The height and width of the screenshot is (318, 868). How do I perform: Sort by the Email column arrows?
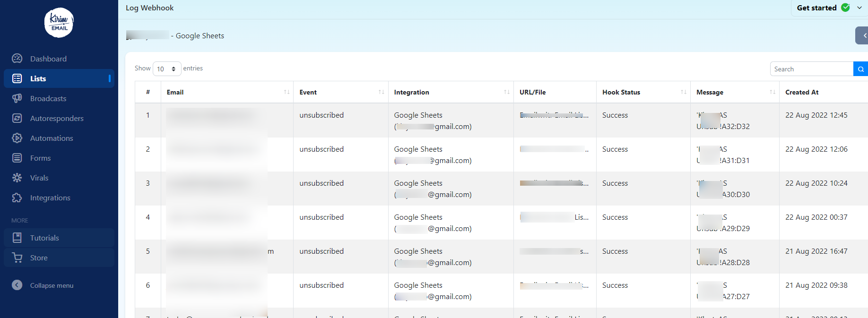pyautogui.click(x=286, y=92)
